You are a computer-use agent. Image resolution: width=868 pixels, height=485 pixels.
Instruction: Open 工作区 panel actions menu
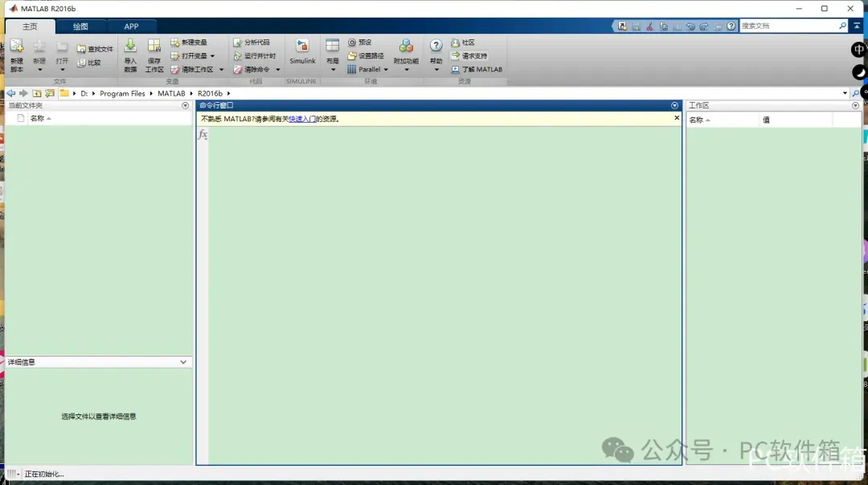pyautogui.click(x=855, y=105)
